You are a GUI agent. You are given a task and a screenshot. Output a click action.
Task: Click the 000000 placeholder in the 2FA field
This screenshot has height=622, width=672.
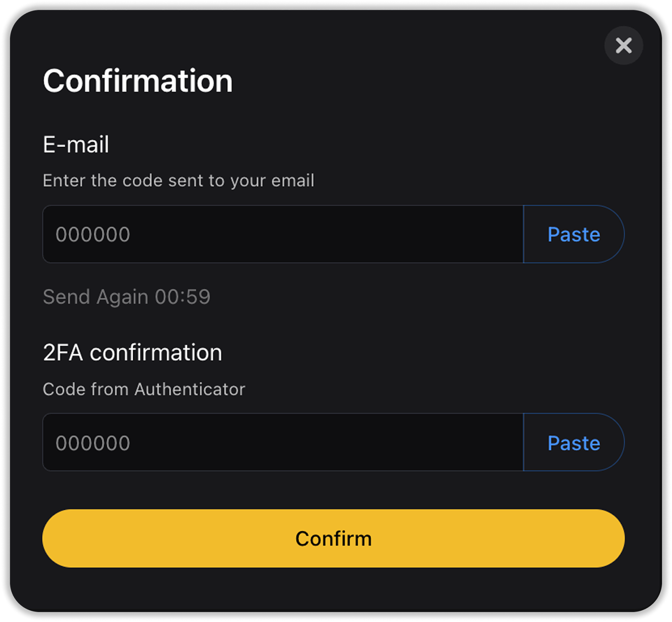point(93,443)
